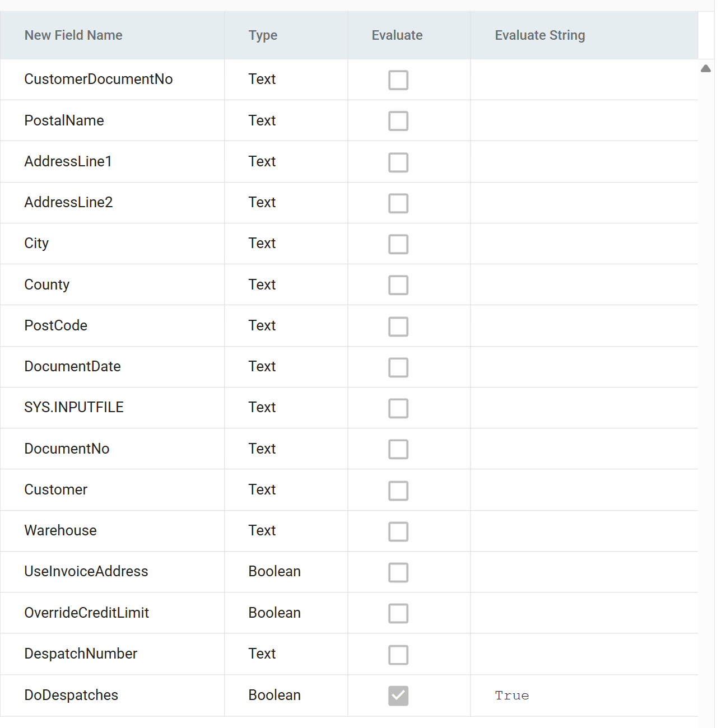The height and width of the screenshot is (728, 726).
Task: Enable Evaluate for SYS.INPUTFILE
Action: [398, 408]
